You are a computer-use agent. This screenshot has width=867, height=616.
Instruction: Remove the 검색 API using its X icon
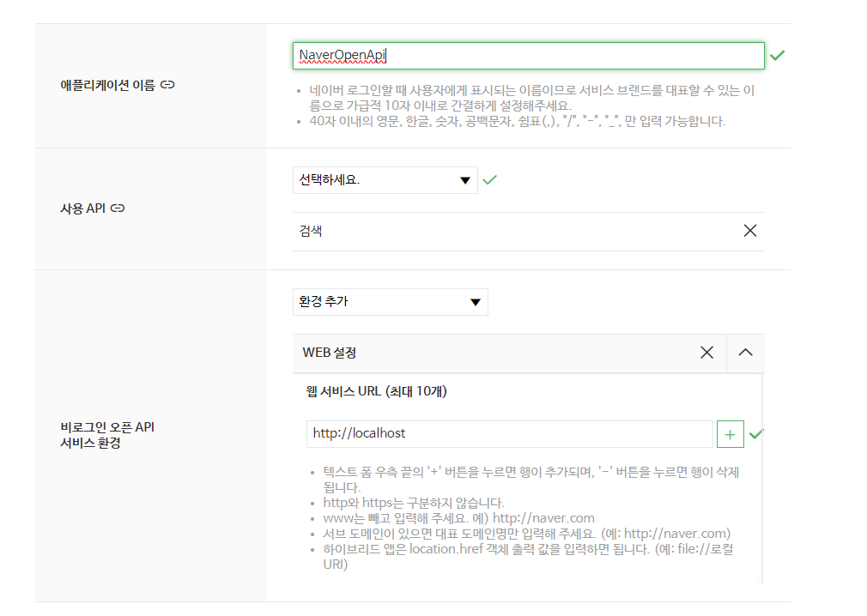[x=749, y=230]
